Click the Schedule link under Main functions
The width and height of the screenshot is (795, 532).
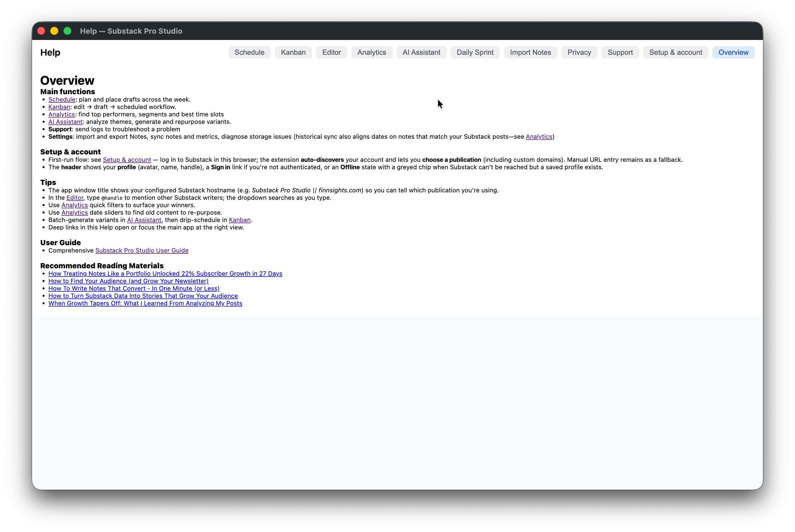pyautogui.click(x=62, y=99)
